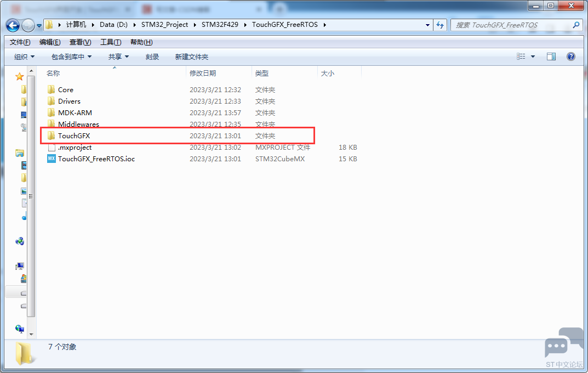Image resolution: width=588 pixels, height=373 pixels.
Task: Click the 刻录 toolbar button
Action: tap(152, 56)
